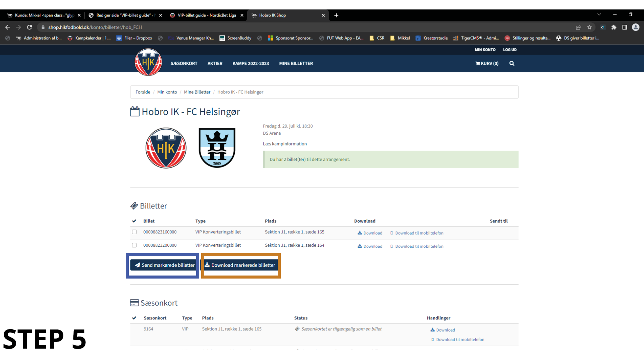Go back using browser back arrow

pos(7,27)
